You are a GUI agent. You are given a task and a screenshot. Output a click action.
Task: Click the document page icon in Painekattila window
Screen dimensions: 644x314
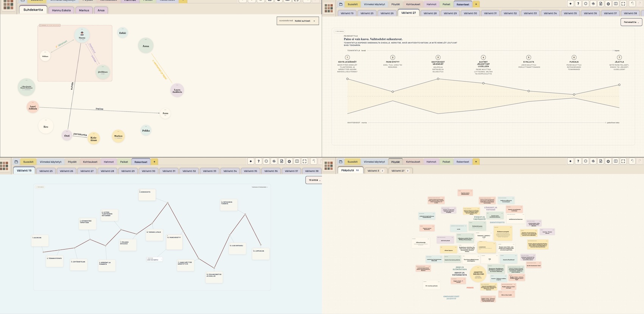tap(601, 4)
